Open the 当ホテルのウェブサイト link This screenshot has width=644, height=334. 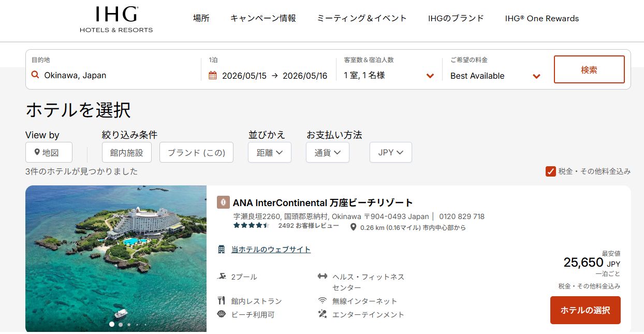tap(271, 250)
